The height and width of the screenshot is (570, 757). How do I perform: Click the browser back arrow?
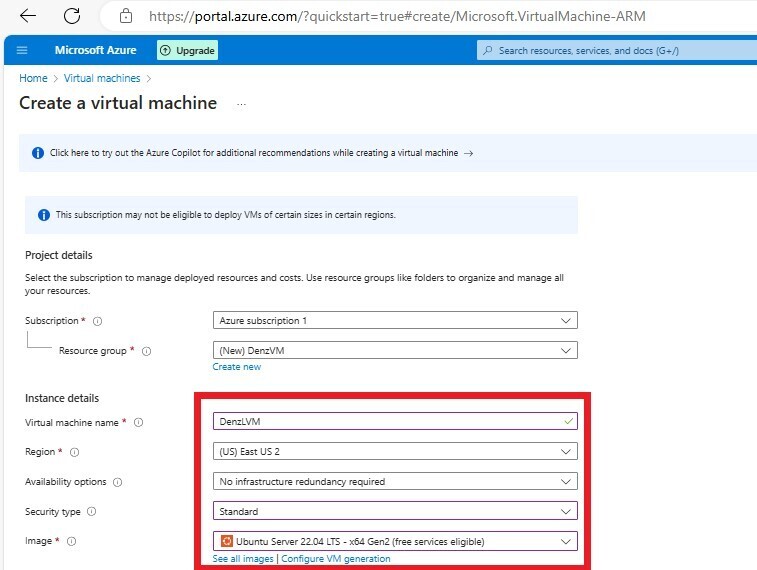tap(28, 16)
